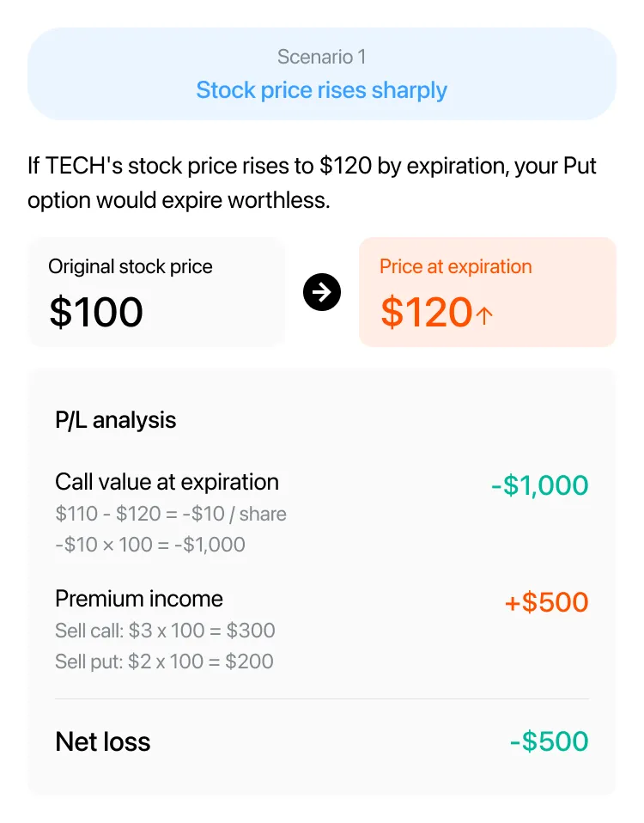Select the Net loss label
The width and height of the screenshot is (644, 823).
tap(103, 741)
